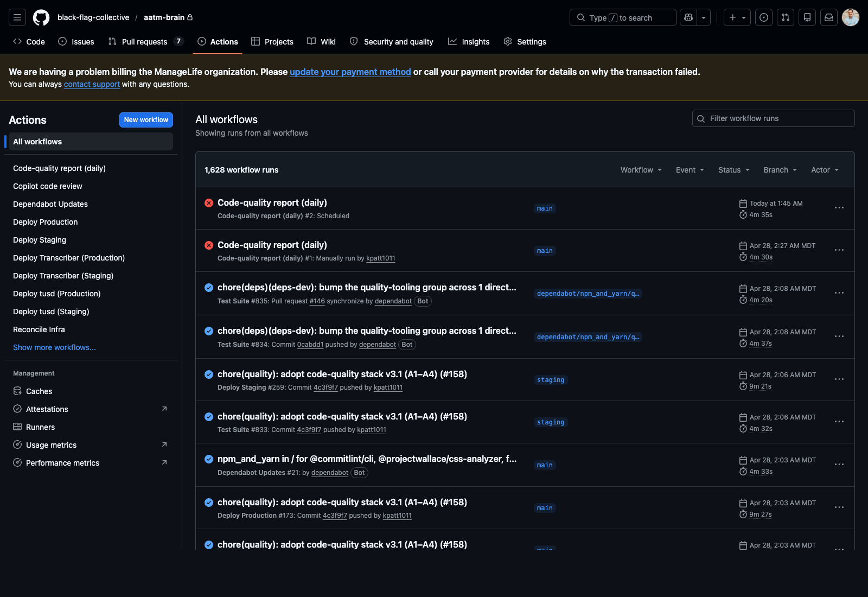868x597 pixels.
Task: Open the Event filter dropdown
Action: click(689, 170)
